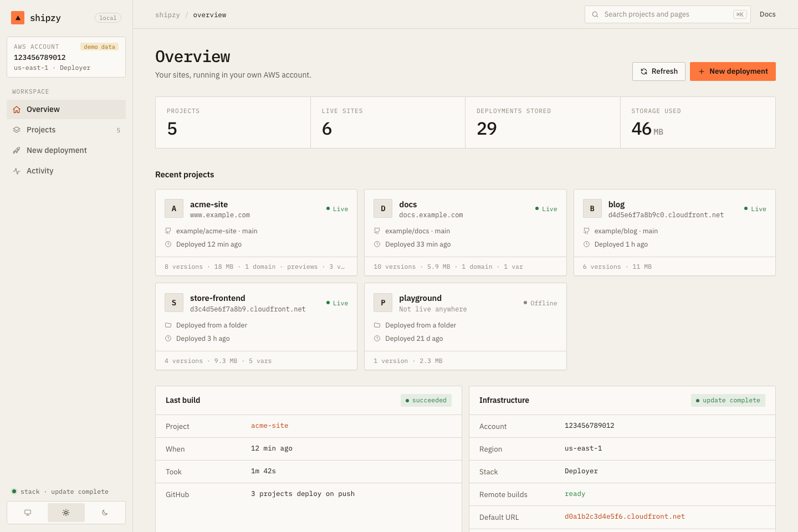Screen dimensions: 798x532
Task: Click the playground letter P avatar
Action: tap(383, 303)
